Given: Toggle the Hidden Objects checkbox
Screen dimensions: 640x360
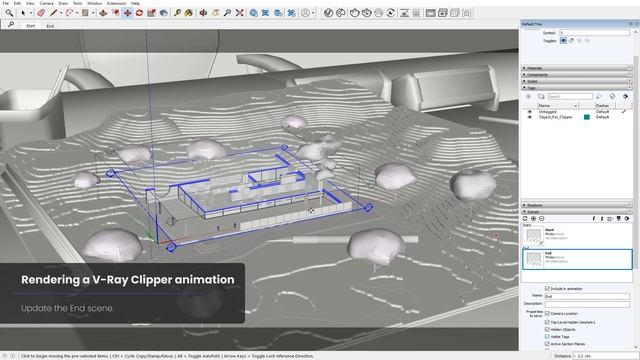Looking at the screenshot, I should (x=547, y=329).
